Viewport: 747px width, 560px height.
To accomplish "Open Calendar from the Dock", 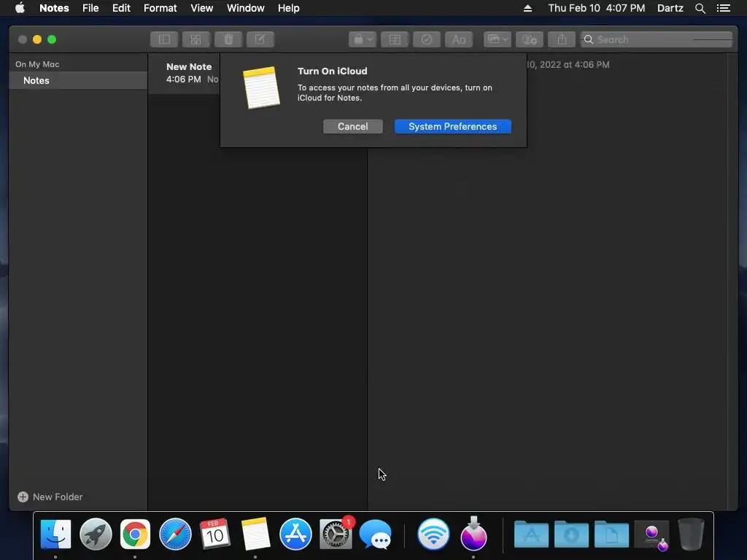I will [215, 534].
